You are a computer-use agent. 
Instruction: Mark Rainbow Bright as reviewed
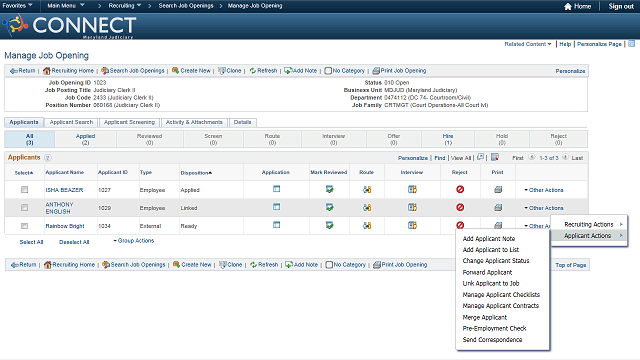[329, 225]
